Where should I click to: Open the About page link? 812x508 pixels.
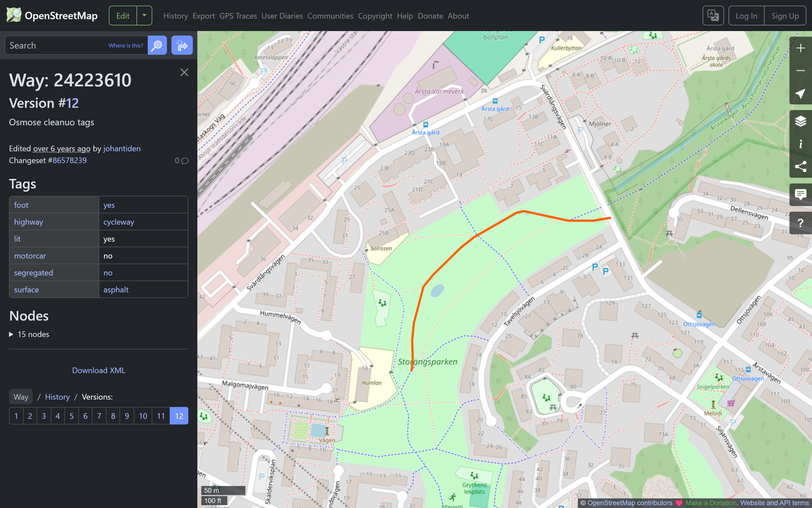[x=458, y=16]
